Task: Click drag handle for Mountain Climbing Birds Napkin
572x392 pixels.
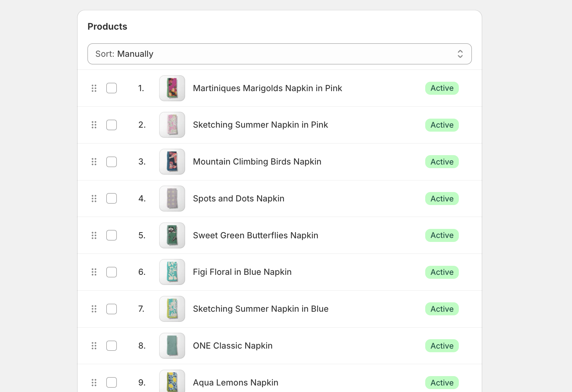Action: [x=94, y=162]
